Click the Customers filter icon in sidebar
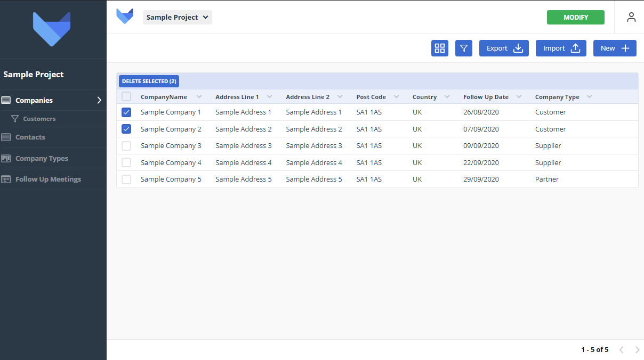644x360 pixels. [x=15, y=119]
